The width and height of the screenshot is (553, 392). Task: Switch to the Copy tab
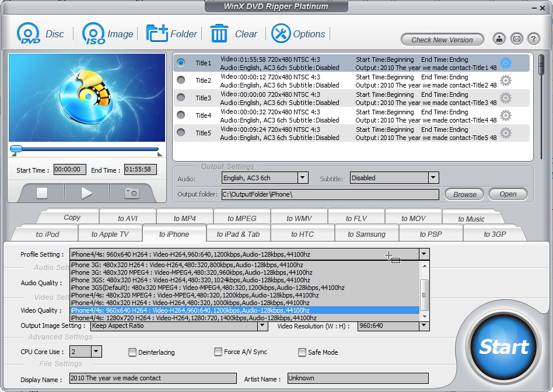[72, 218]
